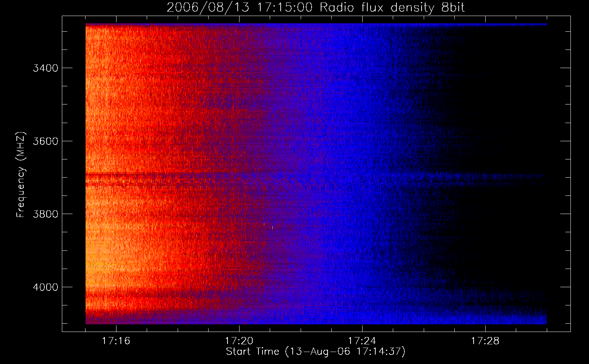Click the 17:28 time tick label
Viewport: 589px width, 364px height.
click(485, 341)
